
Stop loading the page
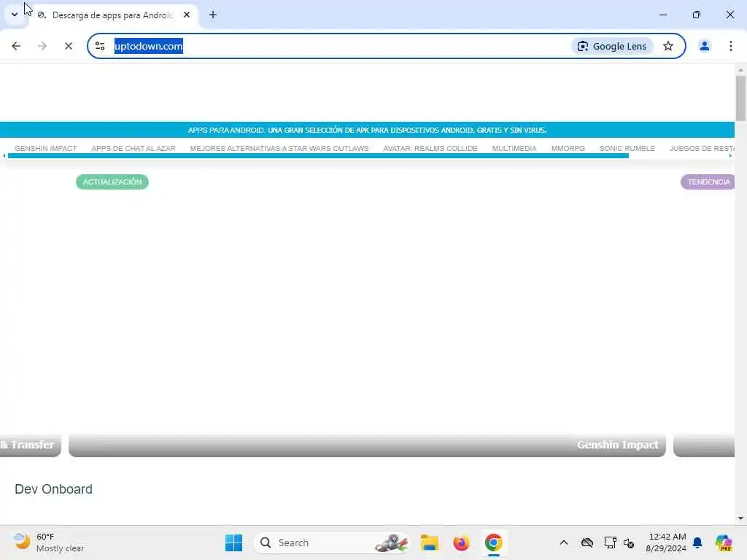[x=69, y=46]
